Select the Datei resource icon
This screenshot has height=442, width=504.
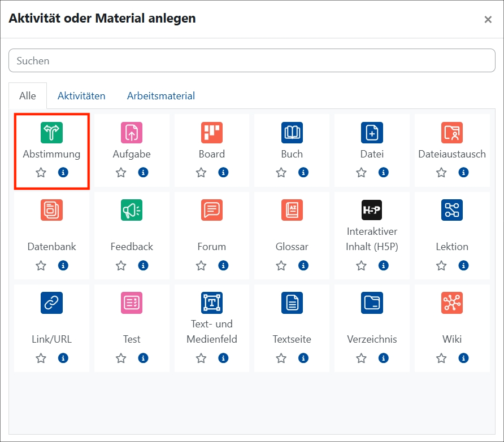point(372,133)
